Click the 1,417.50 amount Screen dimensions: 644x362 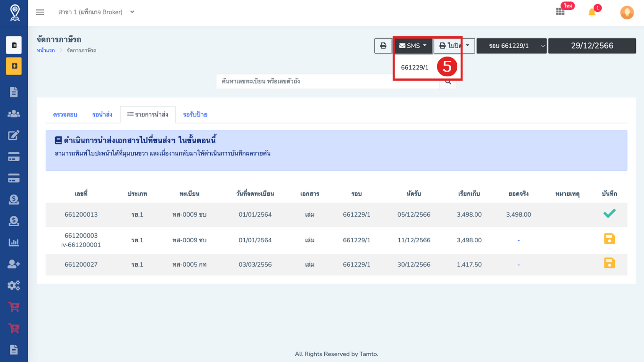pos(469,265)
